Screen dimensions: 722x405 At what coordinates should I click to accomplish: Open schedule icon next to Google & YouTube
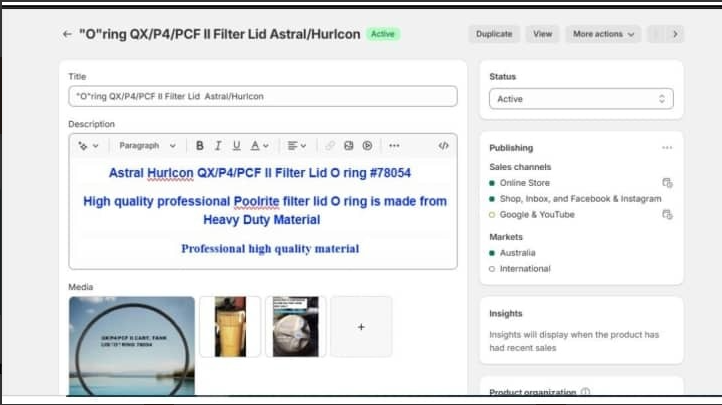tap(667, 215)
